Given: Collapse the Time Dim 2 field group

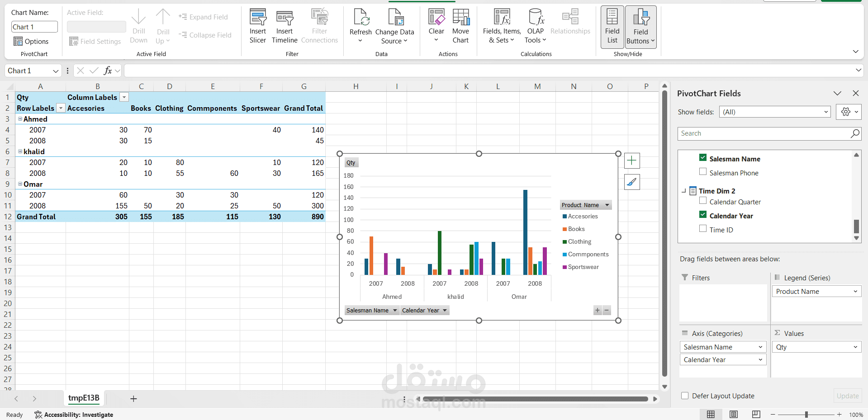Looking at the screenshot, I should click(x=683, y=191).
